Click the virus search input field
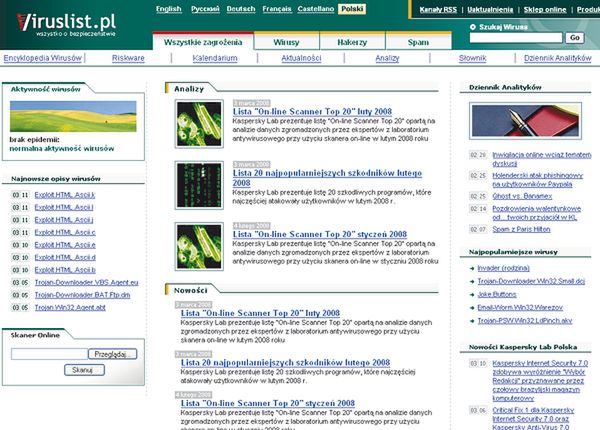The height and width of the screenshot is (430, 600). [x=516, y=37]
